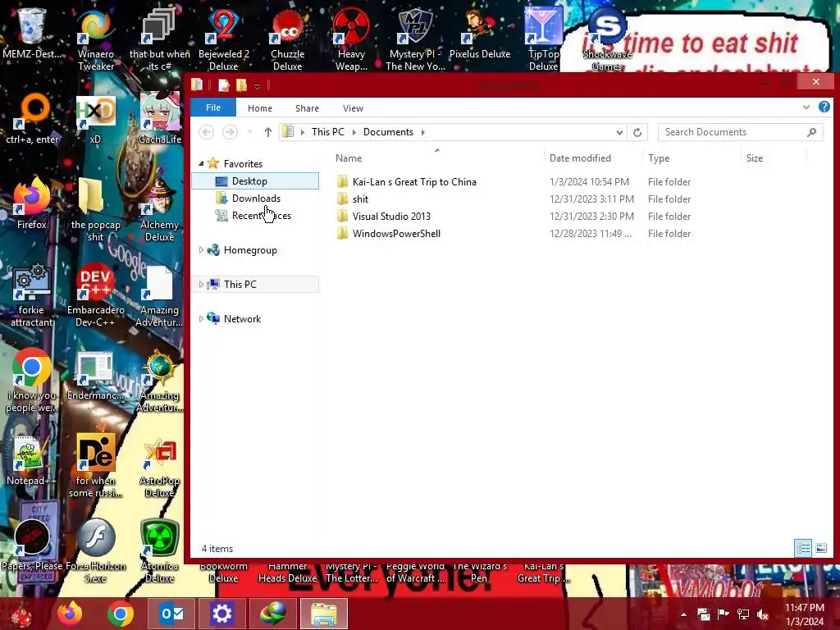The height and width of the screenshot is (630, 840).
Task: Expand the ribbon chevron
Action: point(806,107)
